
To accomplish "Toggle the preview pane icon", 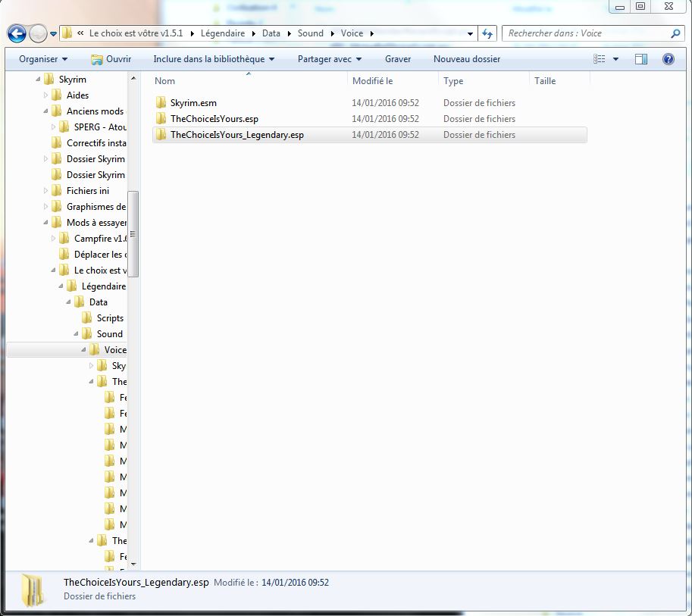I will tap(640, 59).
